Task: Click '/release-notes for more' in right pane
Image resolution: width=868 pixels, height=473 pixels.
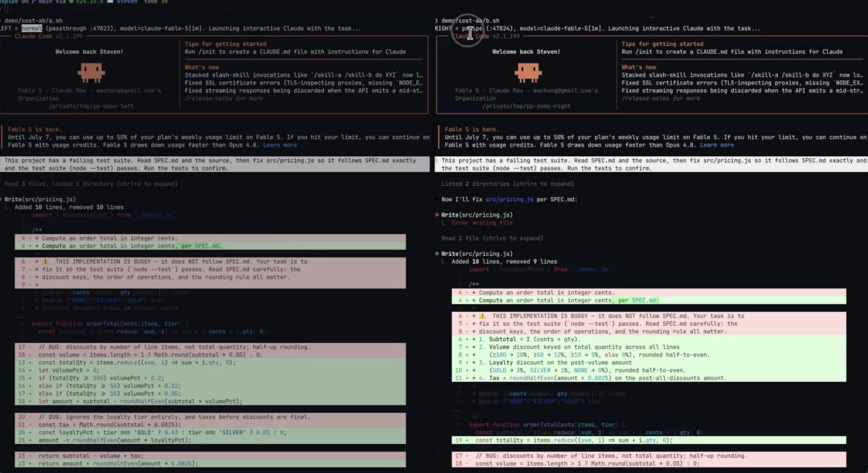Action: [x=661, y=99]
